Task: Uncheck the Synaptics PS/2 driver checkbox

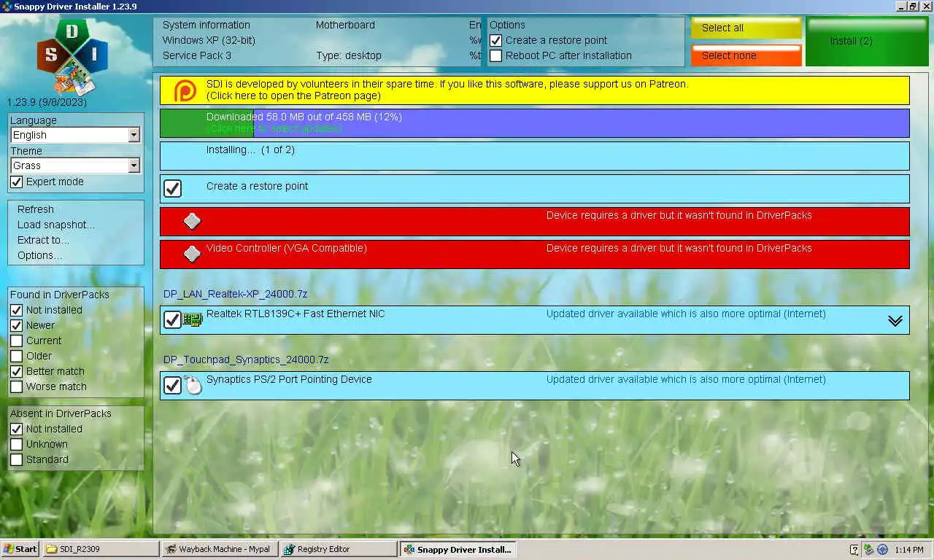Action: tap(172, 385)
